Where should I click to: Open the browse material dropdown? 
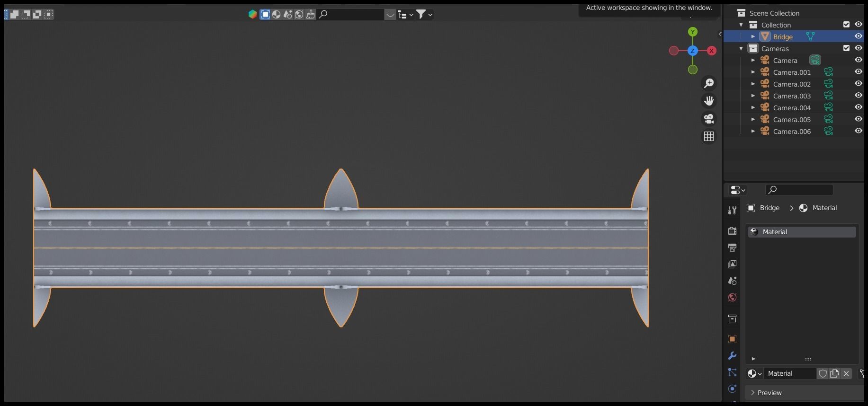pyautogui.click(x=755, y=373)
